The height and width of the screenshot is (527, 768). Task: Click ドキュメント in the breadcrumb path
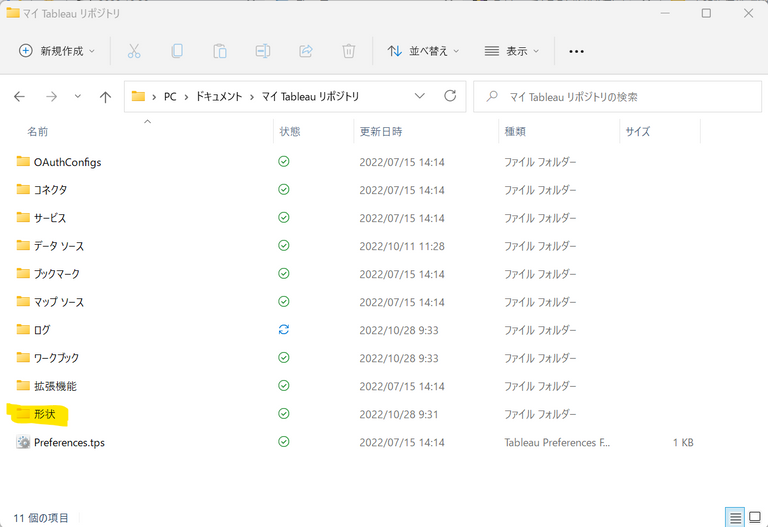219,97
